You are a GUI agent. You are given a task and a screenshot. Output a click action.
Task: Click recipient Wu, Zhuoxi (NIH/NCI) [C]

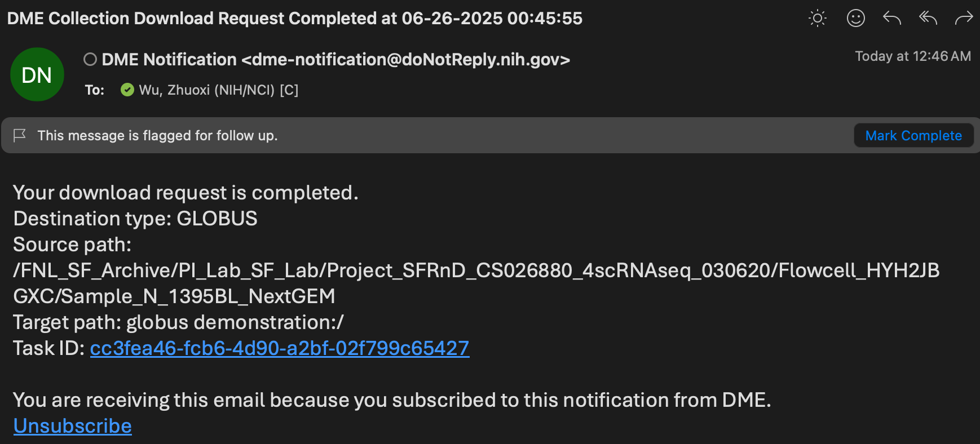[218, 90]
